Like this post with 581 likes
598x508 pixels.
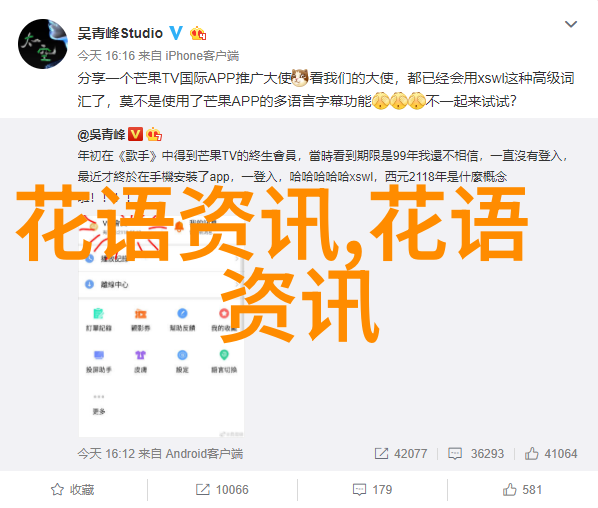522,489
